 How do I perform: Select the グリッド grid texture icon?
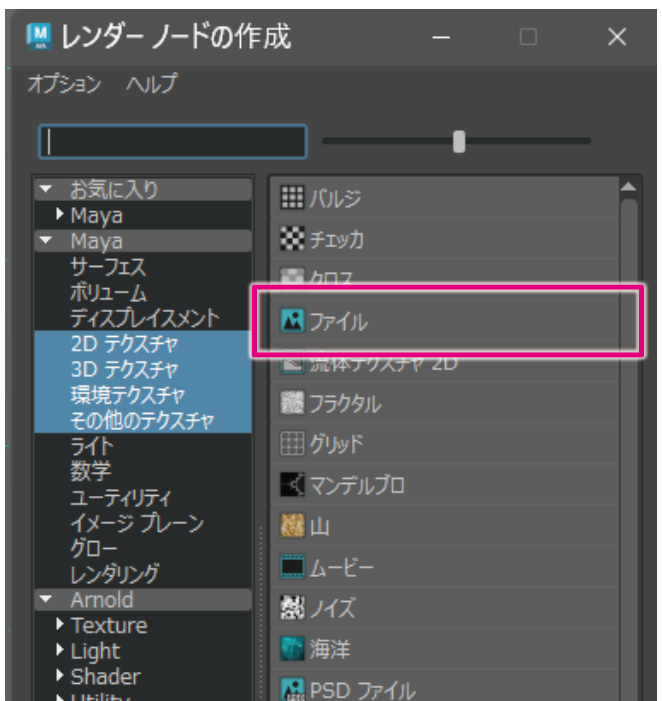coord(291,445)
